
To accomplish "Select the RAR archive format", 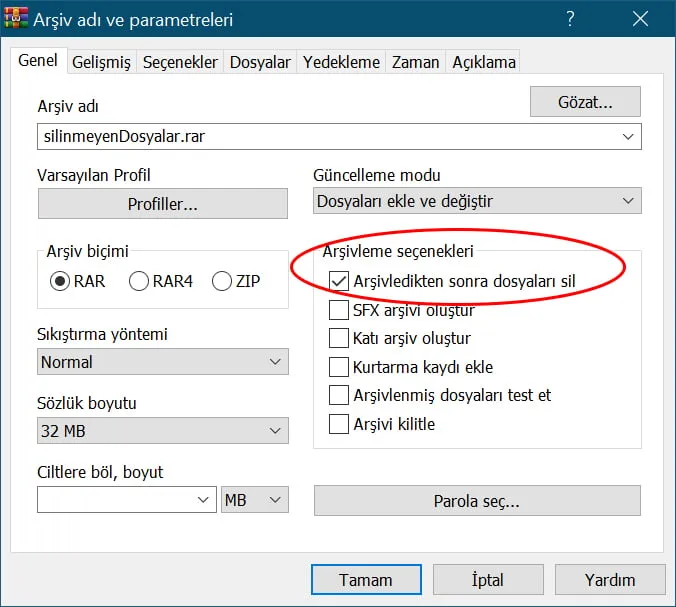I will pyautogui.click(x=78, y=281).
